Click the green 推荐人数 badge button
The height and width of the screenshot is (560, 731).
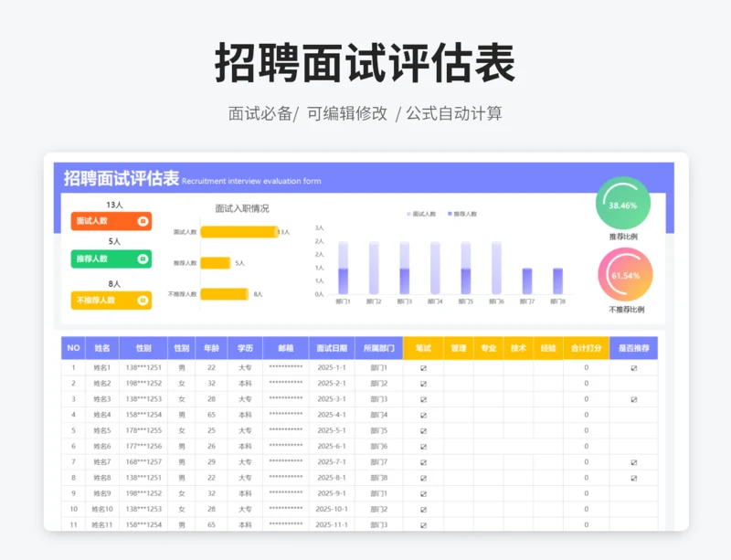coord(111,259)
